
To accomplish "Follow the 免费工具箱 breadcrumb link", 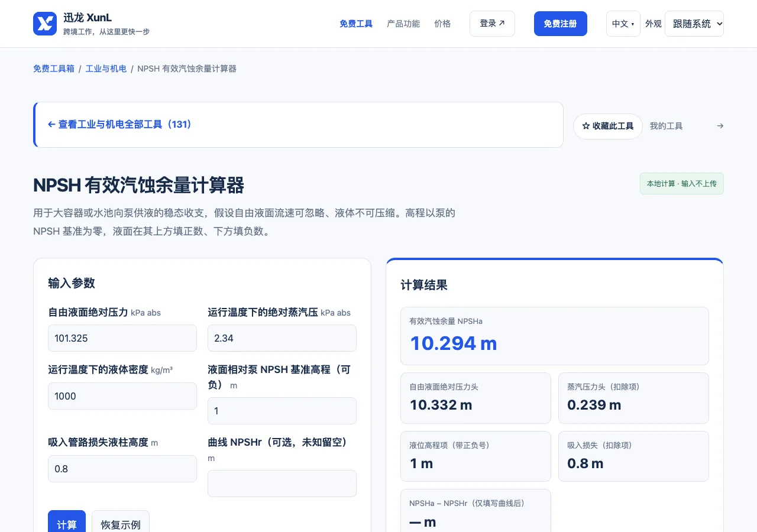I will pyautogui.click(x=54, y=69).
